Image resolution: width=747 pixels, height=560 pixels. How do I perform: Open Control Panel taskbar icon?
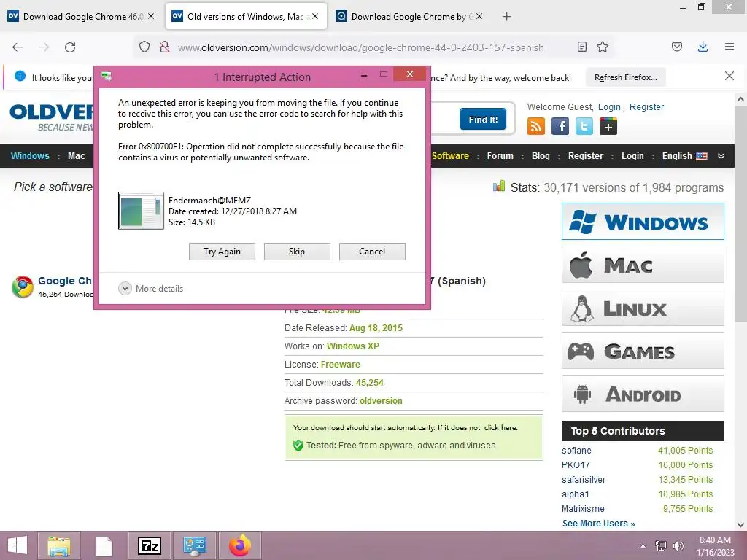[194, 545]
